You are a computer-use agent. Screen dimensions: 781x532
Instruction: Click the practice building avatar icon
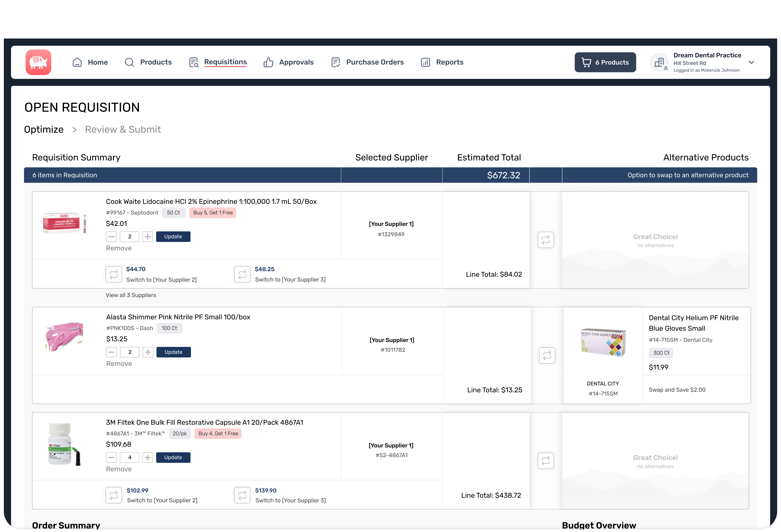point(659,62)
